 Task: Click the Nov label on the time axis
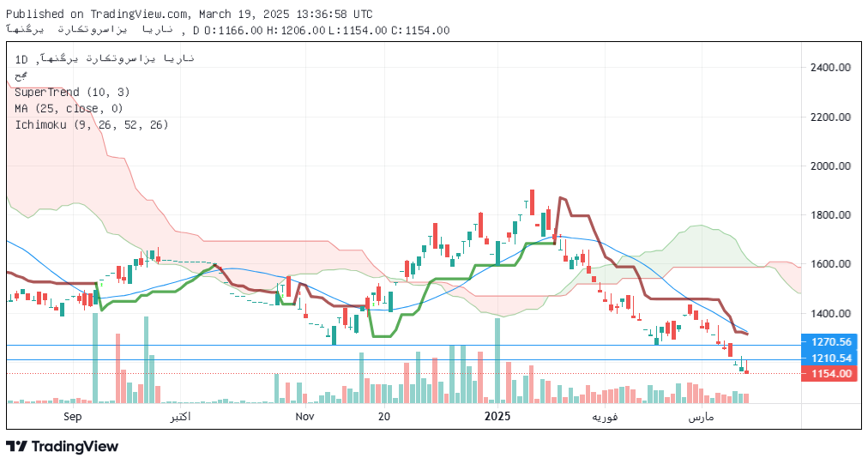tap(304, 416)
